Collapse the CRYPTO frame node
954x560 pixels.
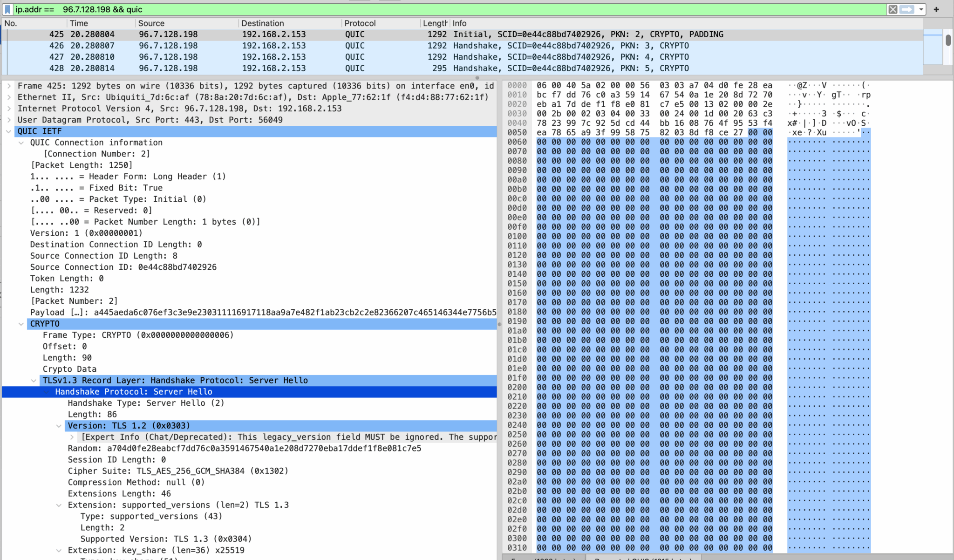tap(21, 324)
